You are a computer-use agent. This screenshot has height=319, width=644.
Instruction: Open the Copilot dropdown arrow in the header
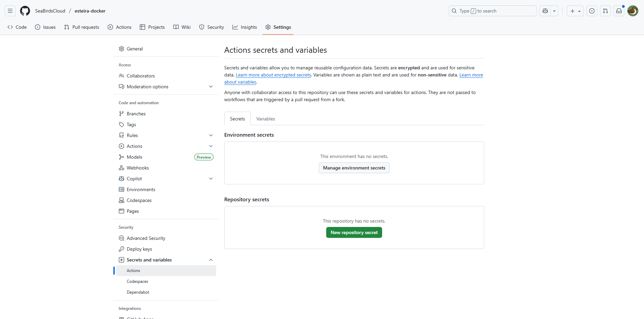554,11
